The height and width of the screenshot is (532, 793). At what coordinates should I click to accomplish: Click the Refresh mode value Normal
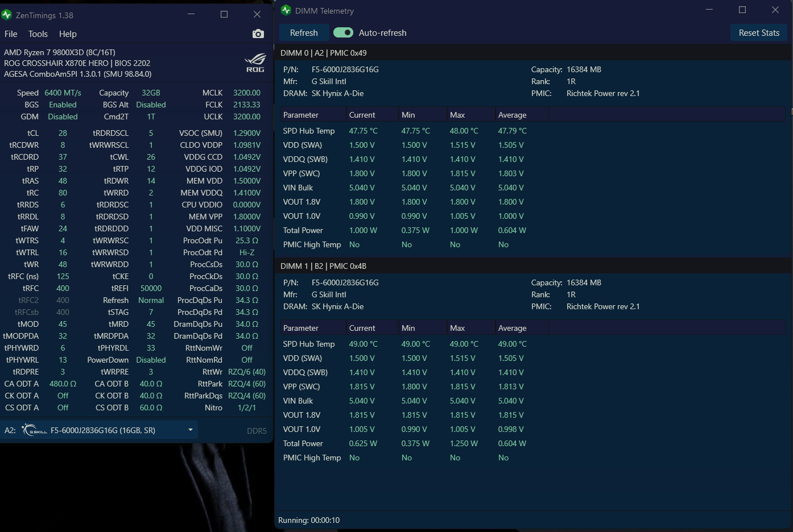[151, 300]
